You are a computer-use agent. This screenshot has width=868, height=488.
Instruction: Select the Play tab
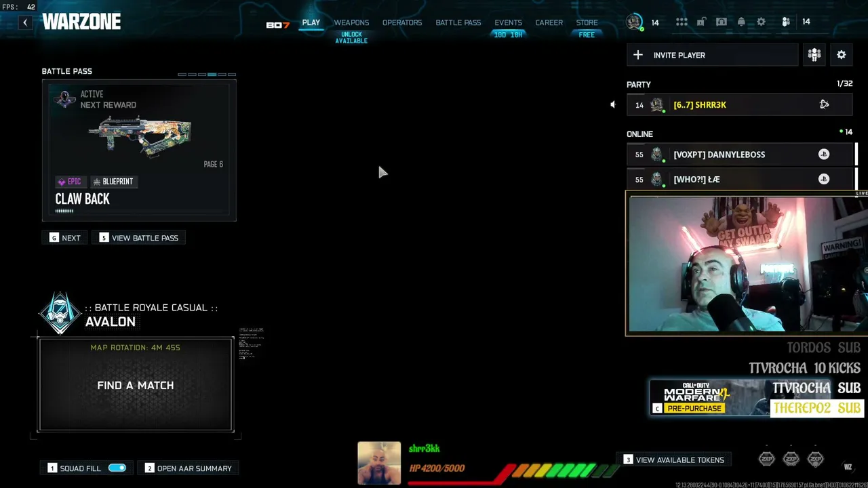(311, 22)
